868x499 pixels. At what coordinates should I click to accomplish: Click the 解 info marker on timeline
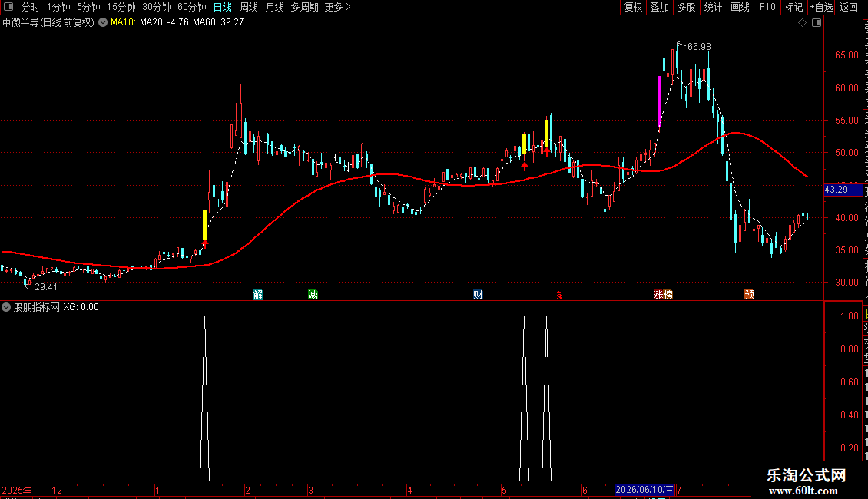click(258, 295)
